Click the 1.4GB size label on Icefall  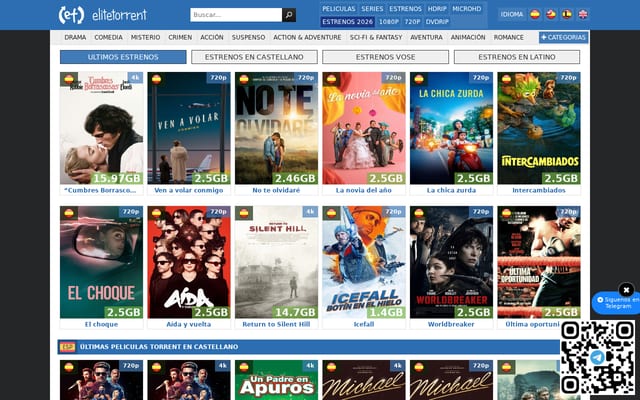386,312
